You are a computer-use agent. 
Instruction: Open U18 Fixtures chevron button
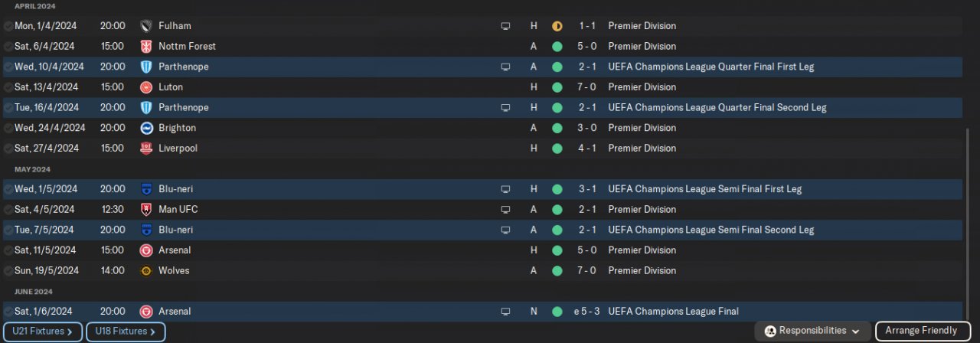click(126, 332)
